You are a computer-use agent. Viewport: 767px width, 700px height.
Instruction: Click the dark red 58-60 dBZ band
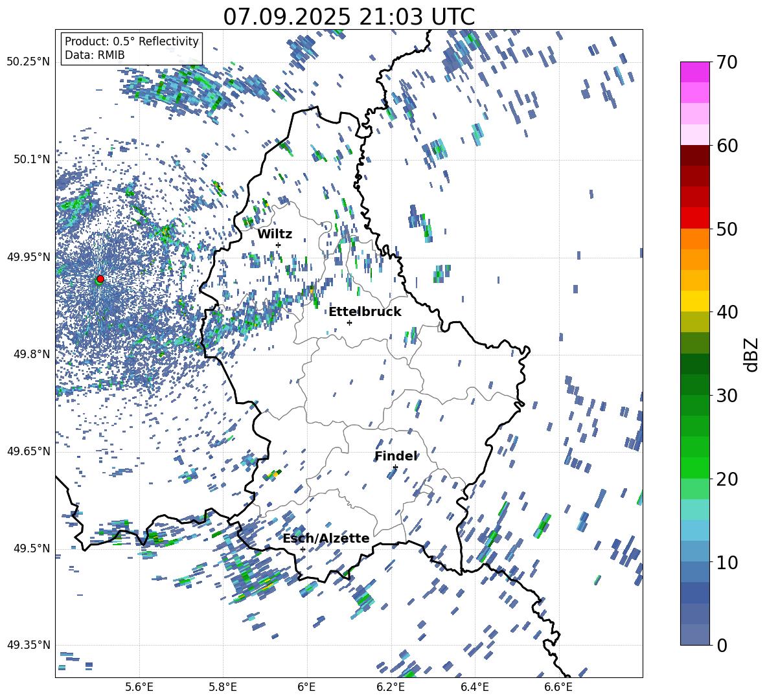(x=694, y=155)
